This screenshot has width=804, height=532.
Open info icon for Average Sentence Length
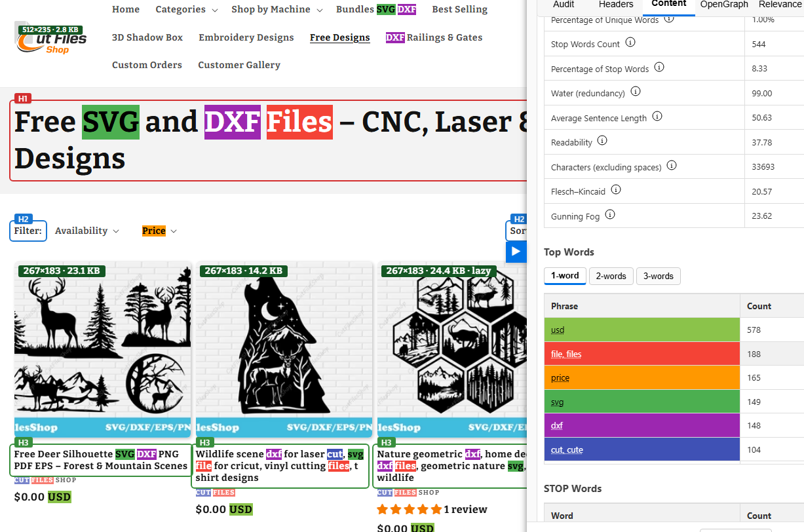point(657,117)
